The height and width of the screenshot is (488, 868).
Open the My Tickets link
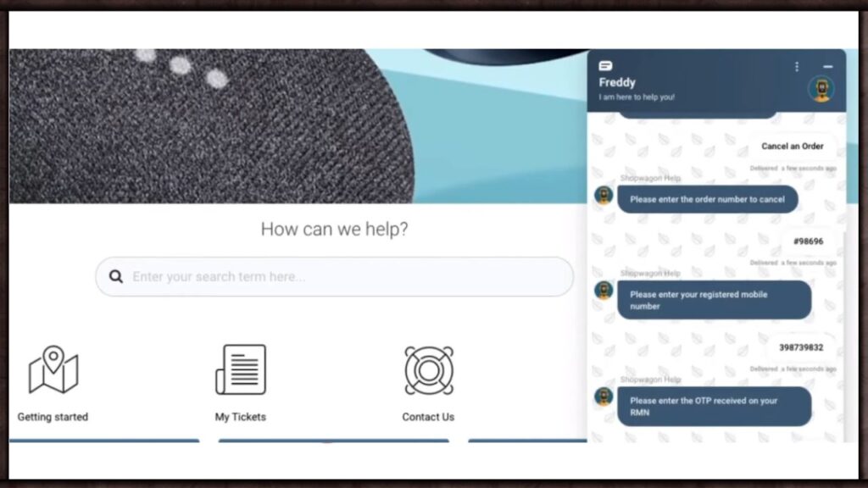tap(240, 417)
